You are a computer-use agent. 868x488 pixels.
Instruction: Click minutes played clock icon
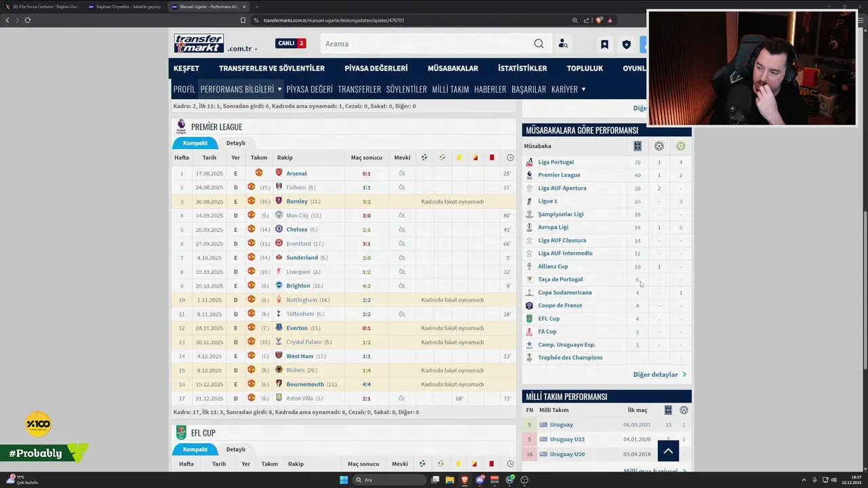click(x=510, y=158)
